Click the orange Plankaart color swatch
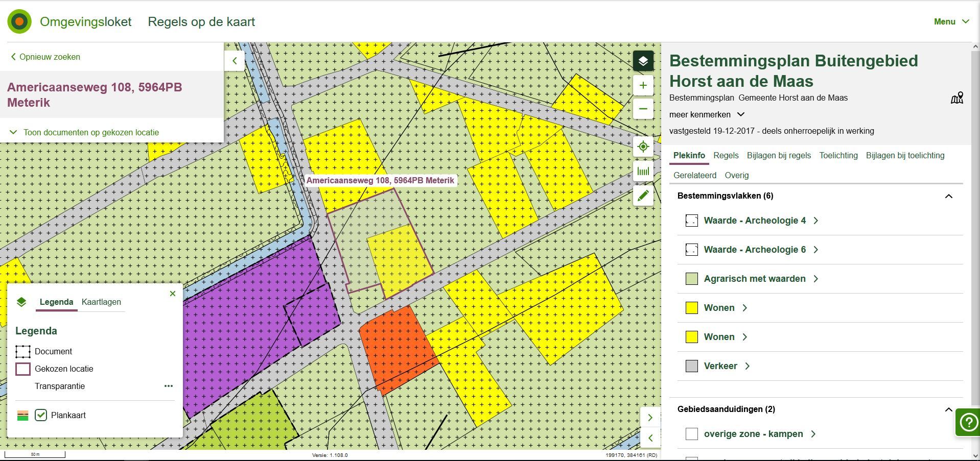The image size is (980, 461). coord(22,416)
